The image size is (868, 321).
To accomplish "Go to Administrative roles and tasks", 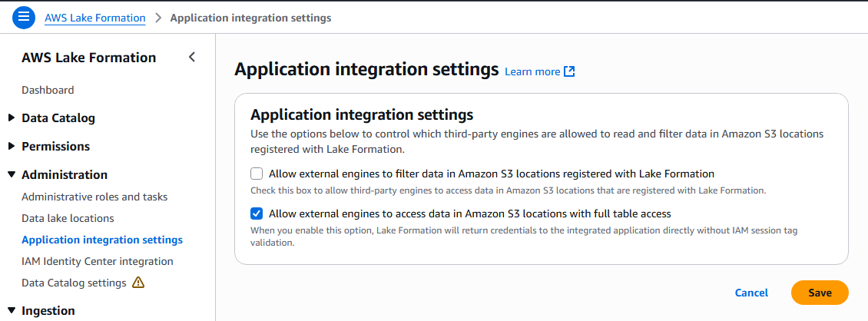I will (x=94, y=197).
